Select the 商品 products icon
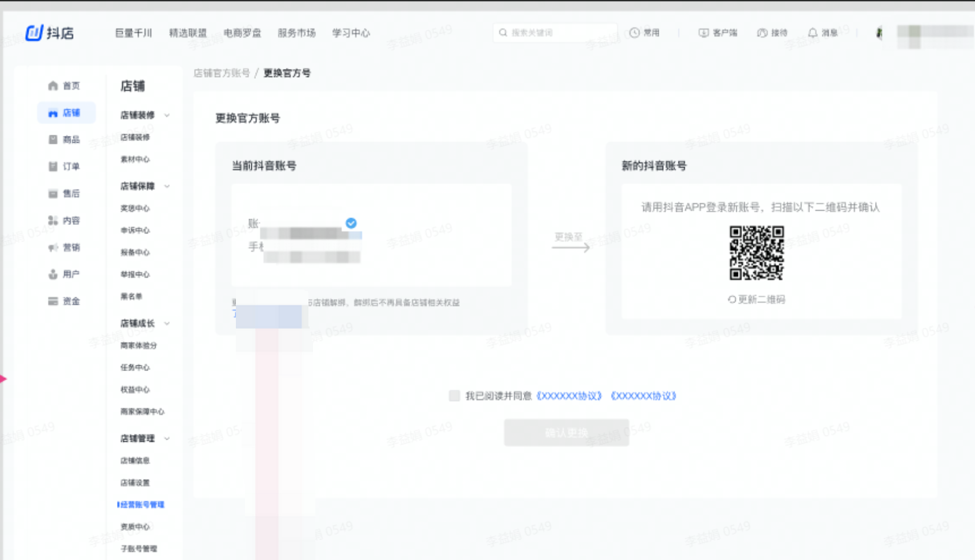 [52, 140]
